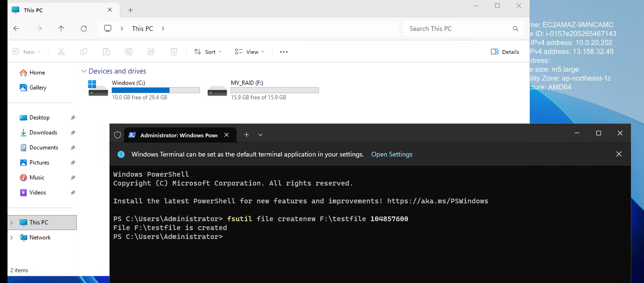This screenshot has width=644, height=283.
Task: Toggle the Details pane
Action: click(x=505, y=52)
